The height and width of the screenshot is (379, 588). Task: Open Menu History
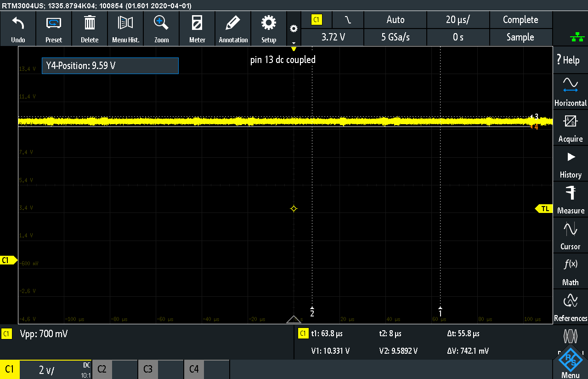coord(125,29)
